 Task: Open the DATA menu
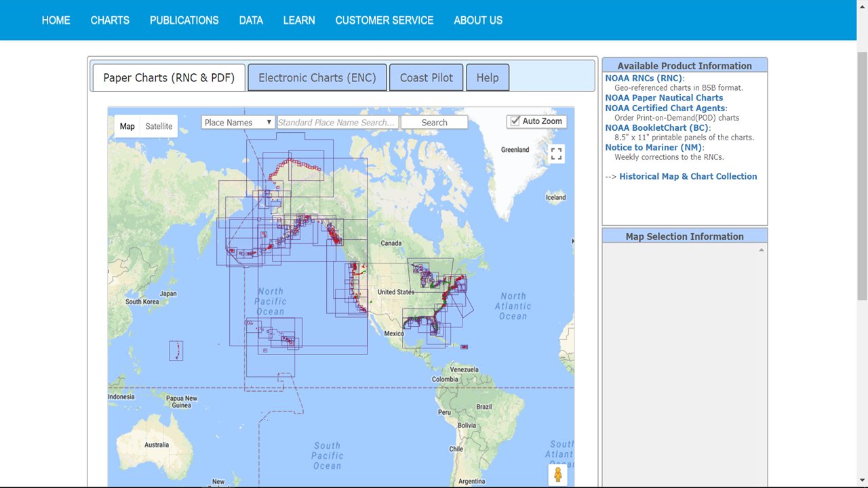click(x=251, y=20)
